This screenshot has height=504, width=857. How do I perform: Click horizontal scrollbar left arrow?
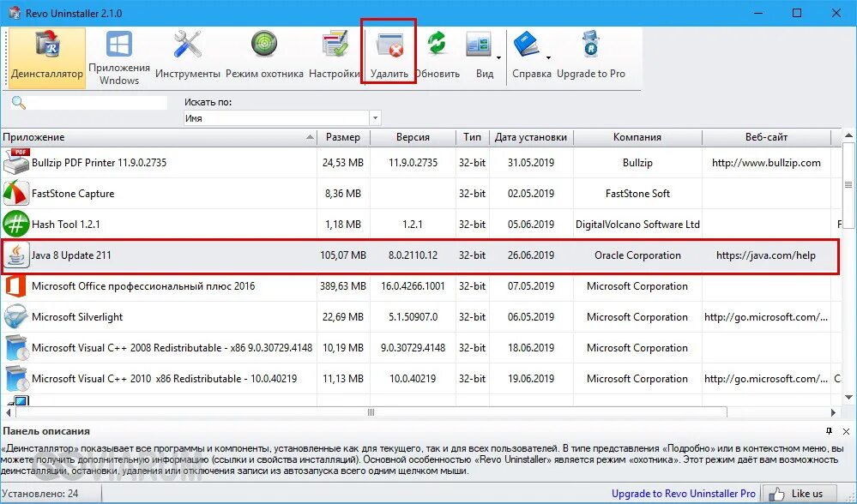tap(8, 413)
